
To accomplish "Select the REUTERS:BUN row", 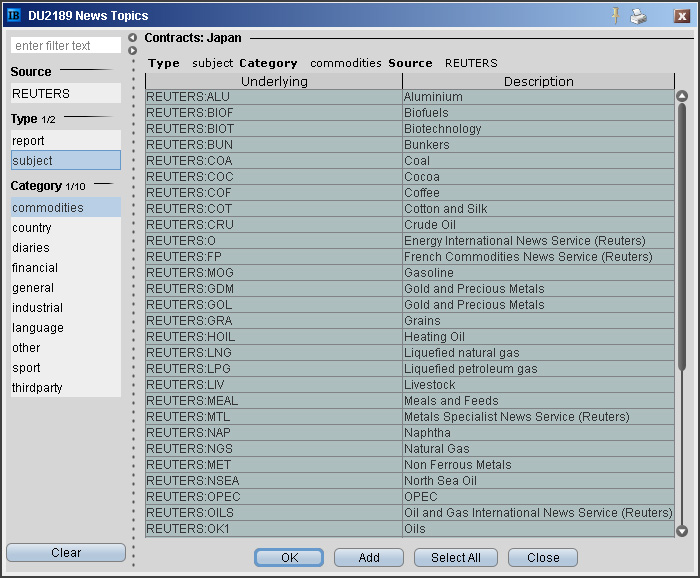I will (x=410, y=145).
